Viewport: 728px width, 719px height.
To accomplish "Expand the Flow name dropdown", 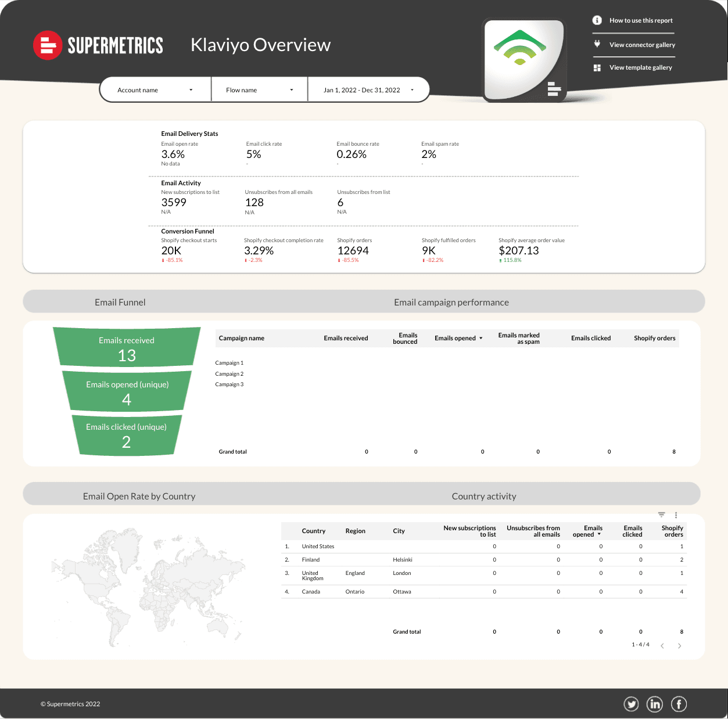I will (x=259, y=90).
